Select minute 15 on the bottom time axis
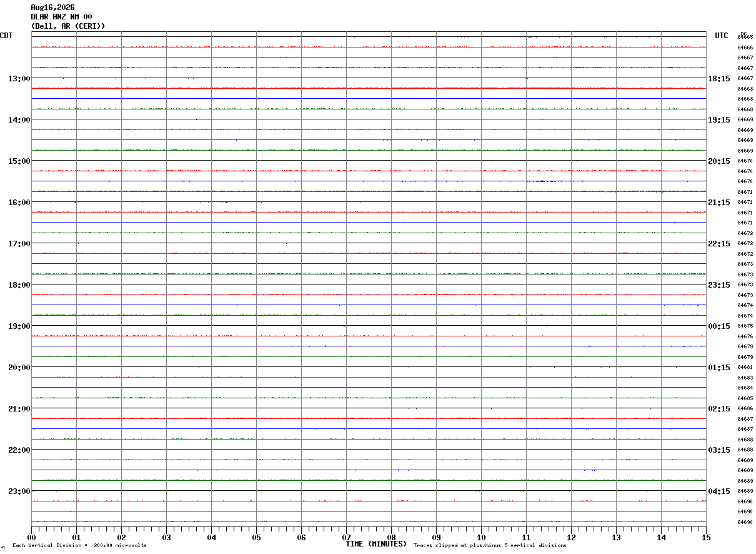The width and height of the screenshot is (756, 554). point(706,537)
